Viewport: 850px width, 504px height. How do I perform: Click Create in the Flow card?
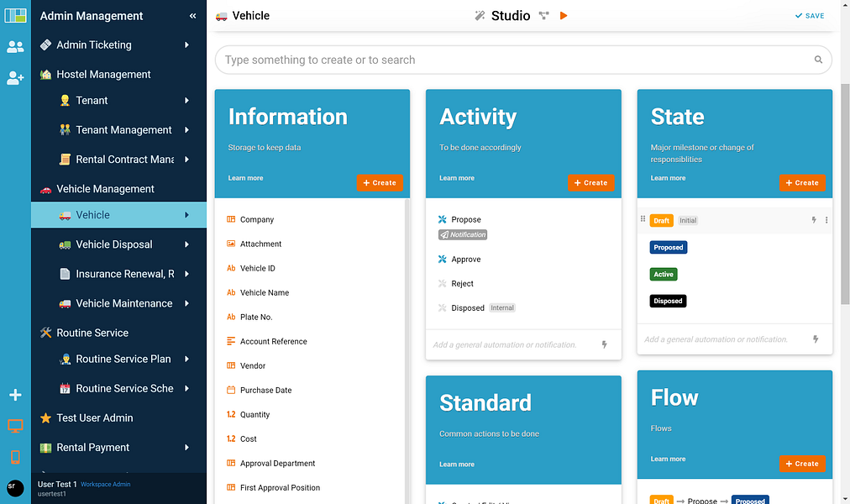pos(802,464)
